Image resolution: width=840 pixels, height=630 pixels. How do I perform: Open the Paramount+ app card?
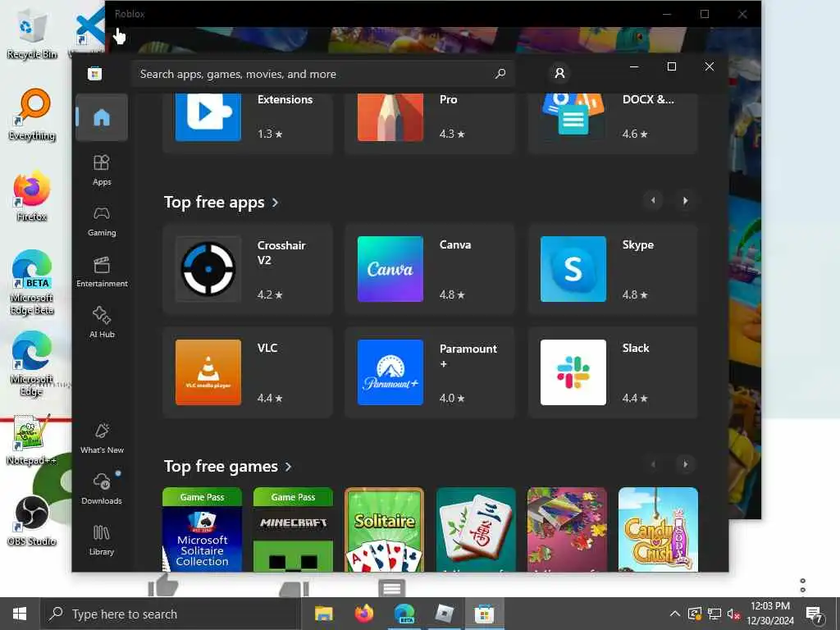pyautogui.click(x=430, y=372)
